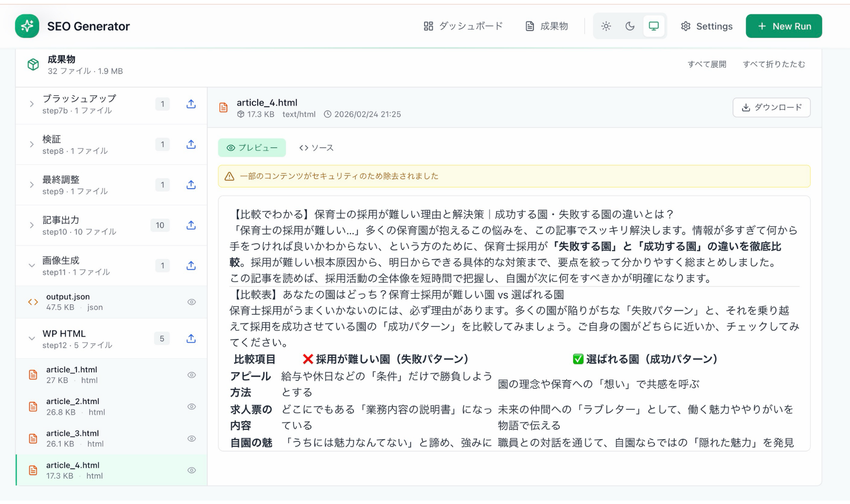Click upload icon for WP HTML step
Screen dimensions: 850x504
click(x=191, y=339)
